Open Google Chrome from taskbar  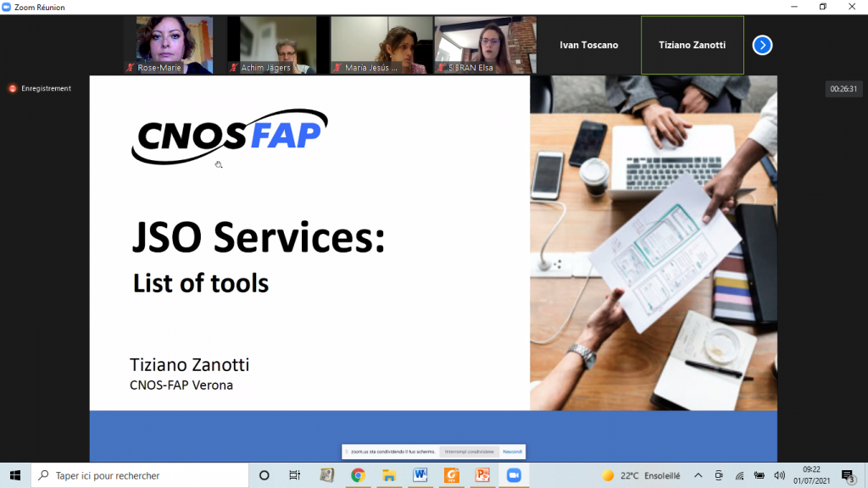pyautogui.click(x=358, y=475)
